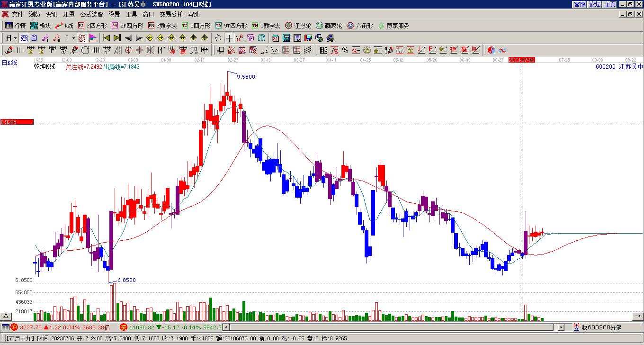Expand the bottom-left panel up arrow

point(7,317)
